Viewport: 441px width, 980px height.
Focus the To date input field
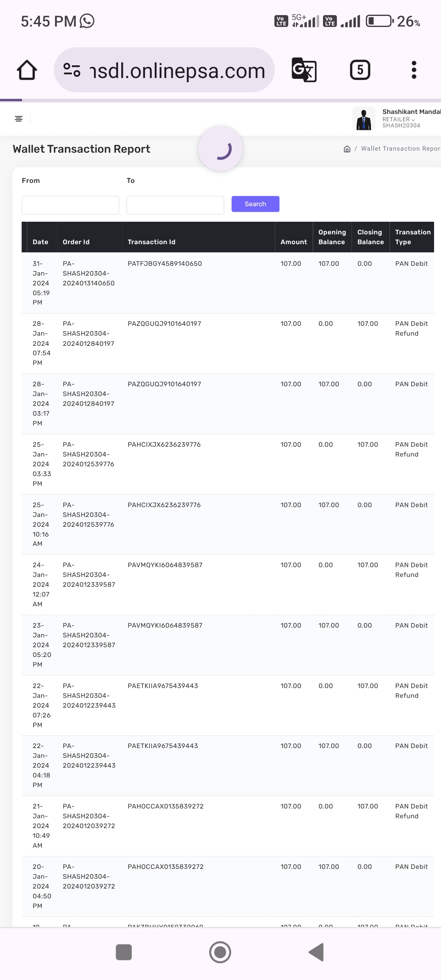click(175, 205)
